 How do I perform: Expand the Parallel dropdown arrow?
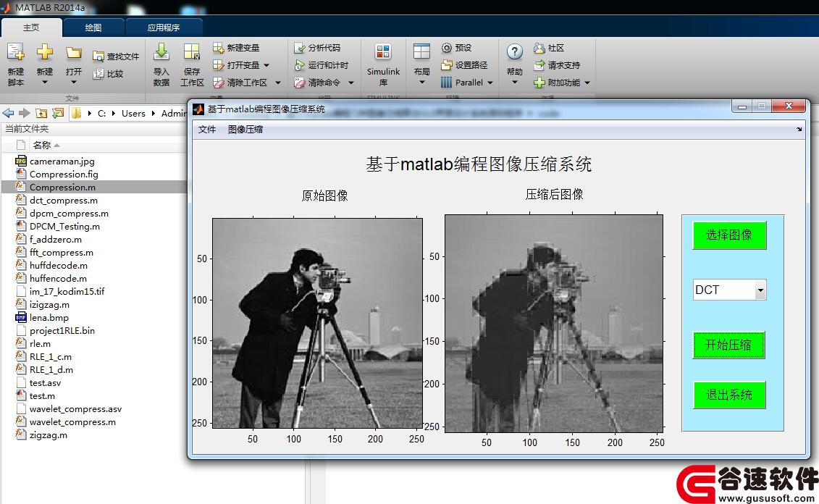point(490,83)
